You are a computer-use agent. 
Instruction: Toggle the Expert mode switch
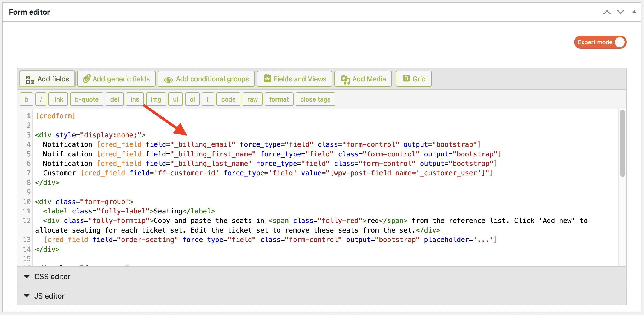pyautogui.click(x=600, y=42)
